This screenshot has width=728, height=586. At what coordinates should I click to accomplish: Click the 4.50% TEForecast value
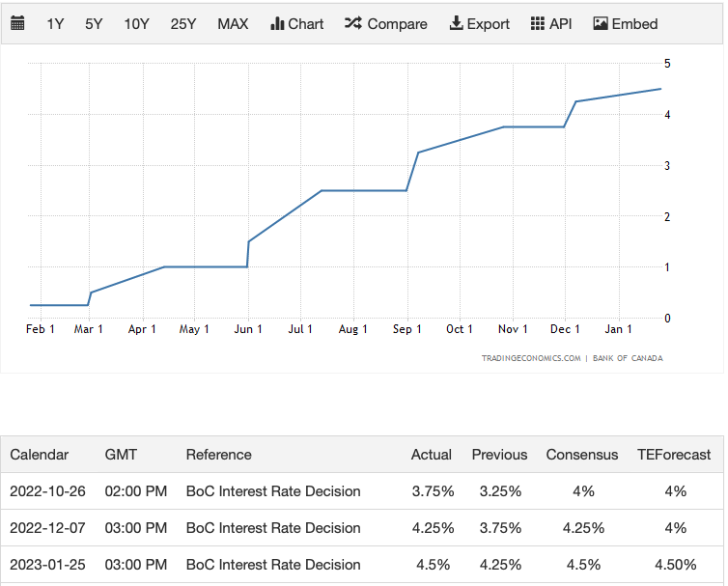point(675,564)
